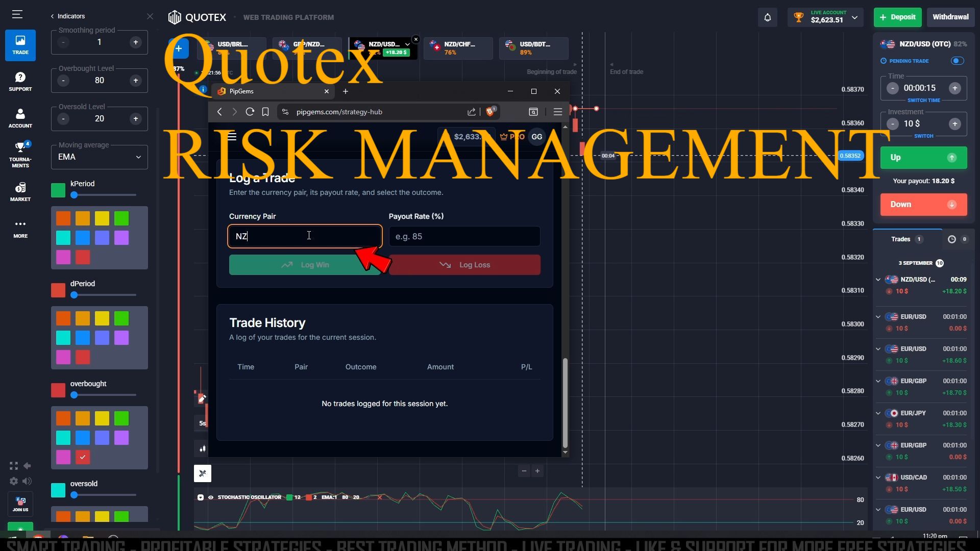Click the Payout Rate input field
980x551 pixels.
[464, 236]
